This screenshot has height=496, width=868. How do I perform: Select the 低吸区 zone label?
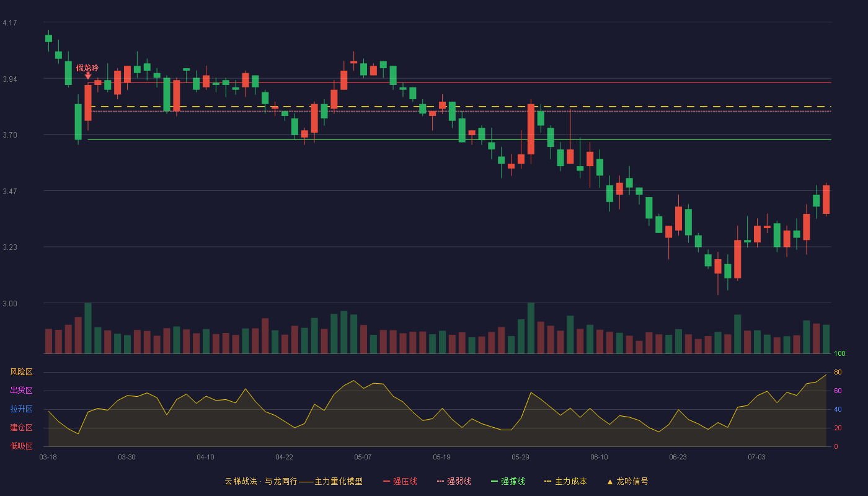(21, 446)
